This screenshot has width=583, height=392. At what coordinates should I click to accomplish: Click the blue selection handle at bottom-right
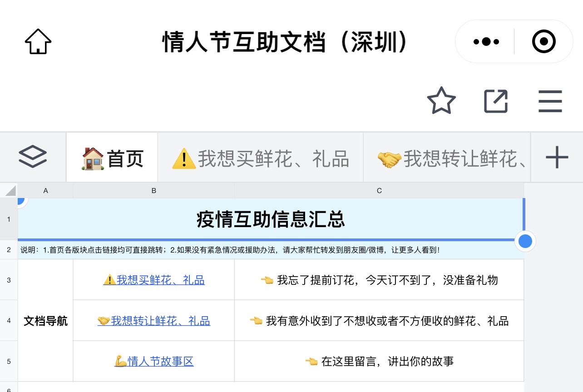(525, 241)
